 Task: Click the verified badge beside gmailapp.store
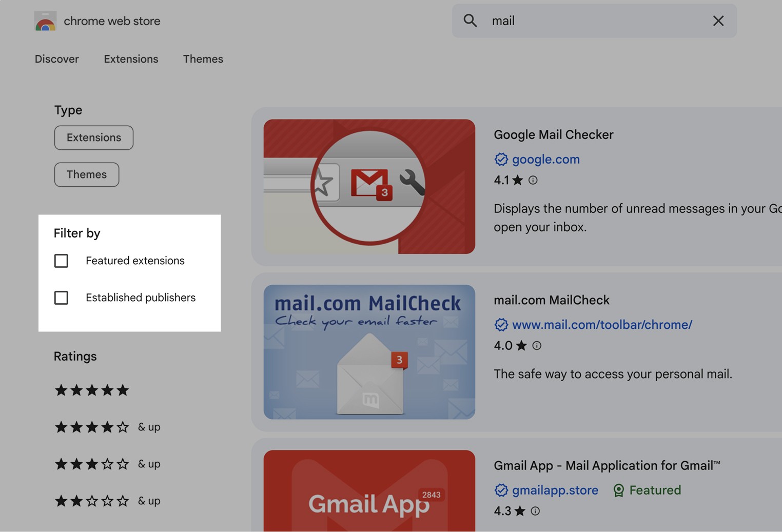(501, 490)
